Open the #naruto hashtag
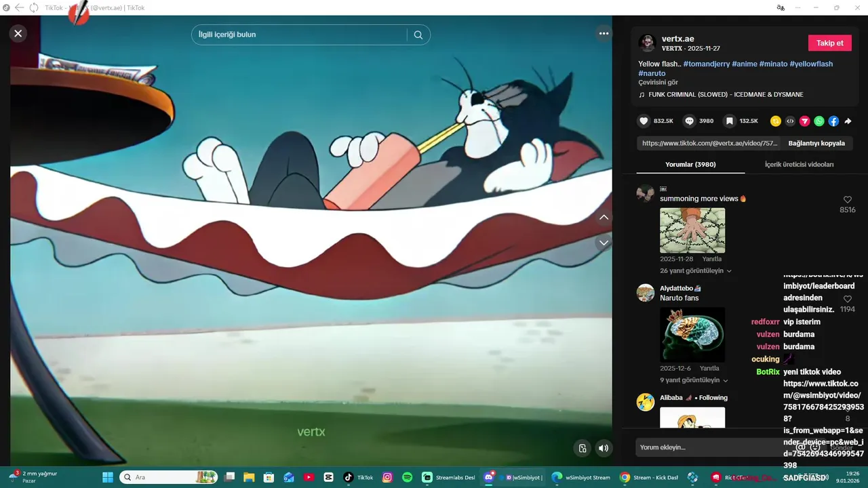This screenshot has height=488, width=868. [x=652, y=73]
